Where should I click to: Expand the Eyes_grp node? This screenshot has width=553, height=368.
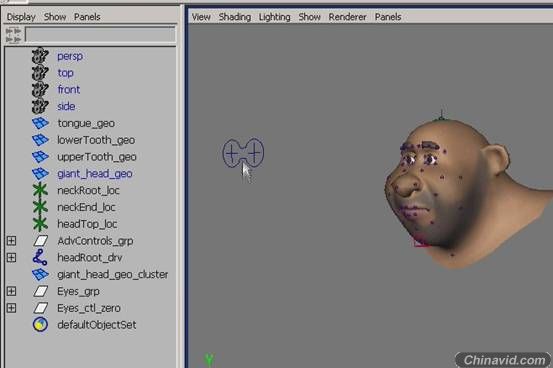[11, 291]
